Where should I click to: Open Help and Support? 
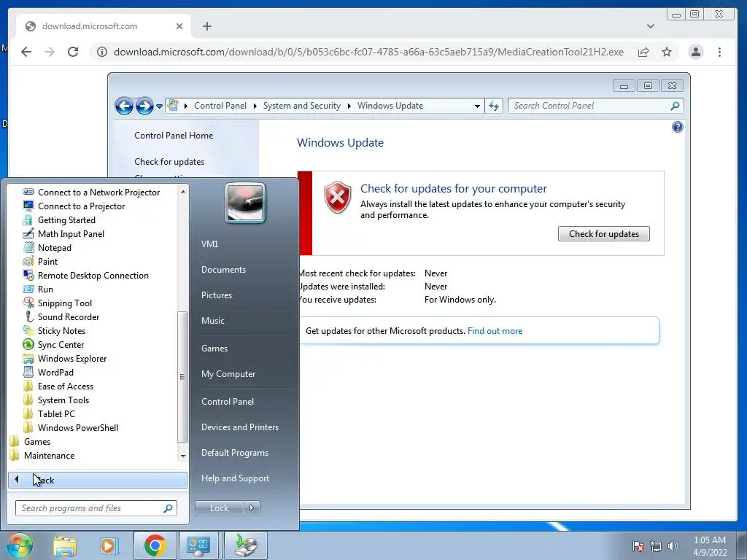coord(235,478)
